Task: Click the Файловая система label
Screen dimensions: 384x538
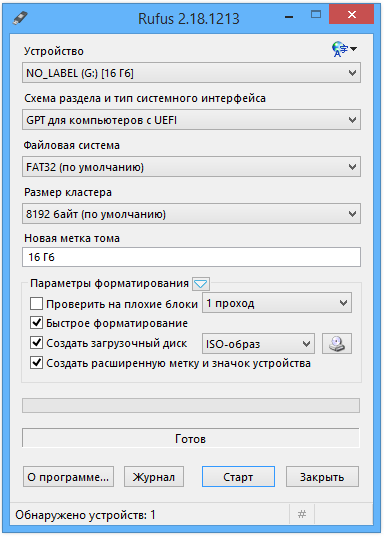Action: [72, 145]
